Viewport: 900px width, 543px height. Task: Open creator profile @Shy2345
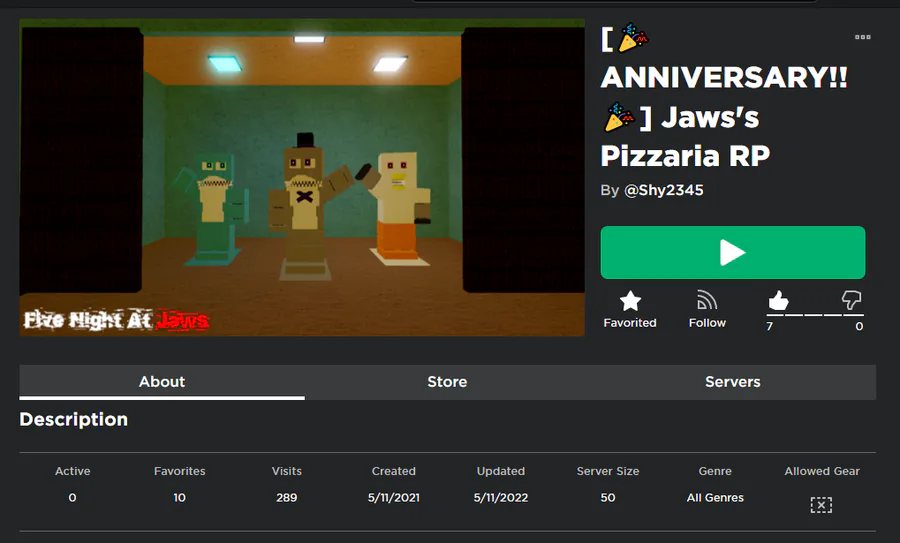(x=664, y=191)
